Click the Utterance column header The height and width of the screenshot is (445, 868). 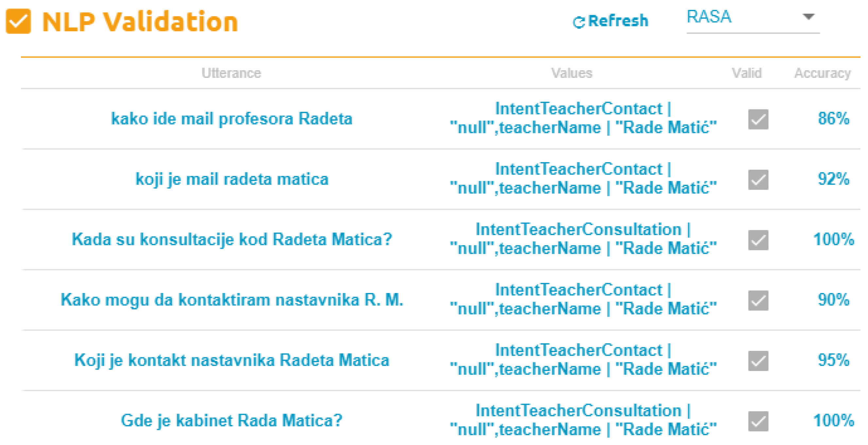231,73
